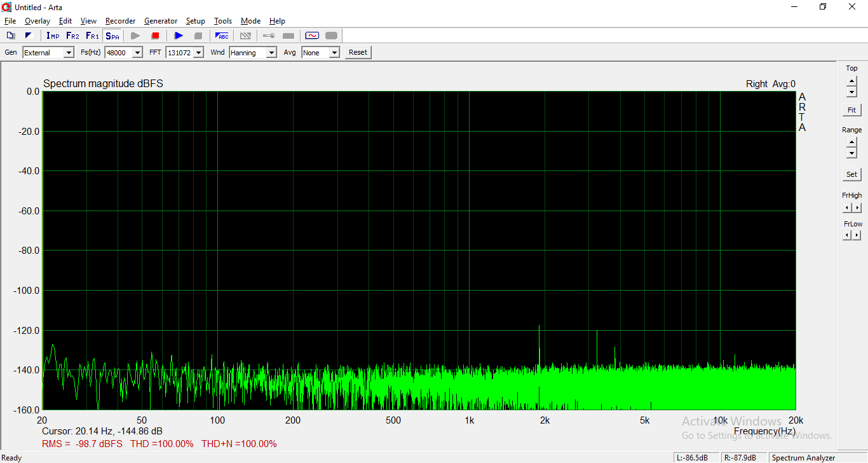Open the Setup menu
The height and width of the screenshot is (463, 868).
[196, 21]
